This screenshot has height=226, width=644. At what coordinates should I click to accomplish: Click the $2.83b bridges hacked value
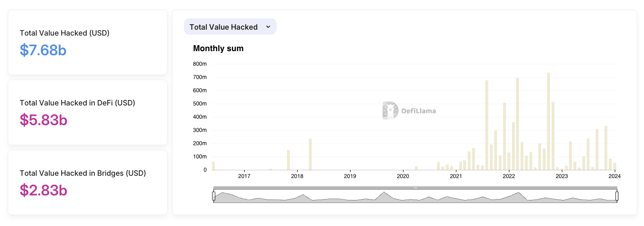tap(43, 190)
